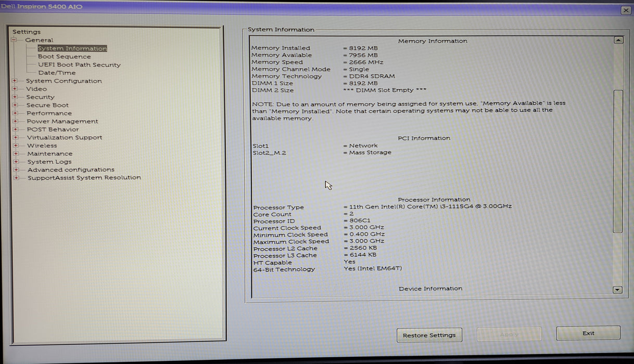Click the scroll up arrow

tap(618, 40)
